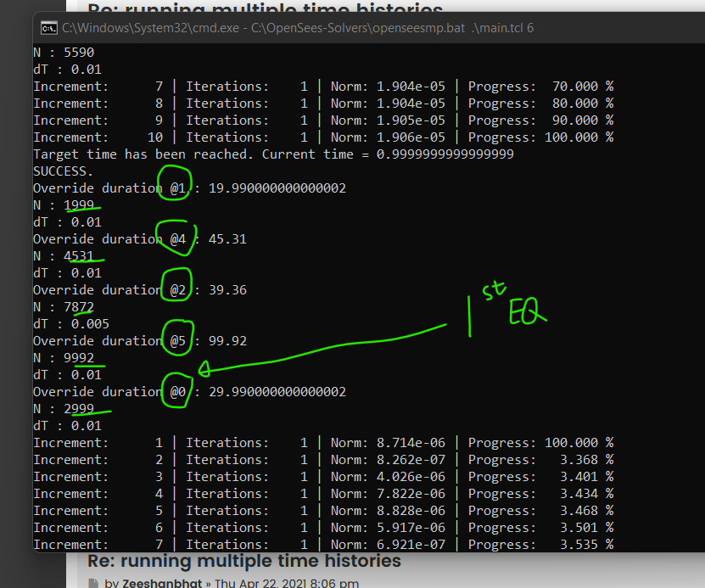Click the 'N : 1999' line

click(x=64, y=205)
